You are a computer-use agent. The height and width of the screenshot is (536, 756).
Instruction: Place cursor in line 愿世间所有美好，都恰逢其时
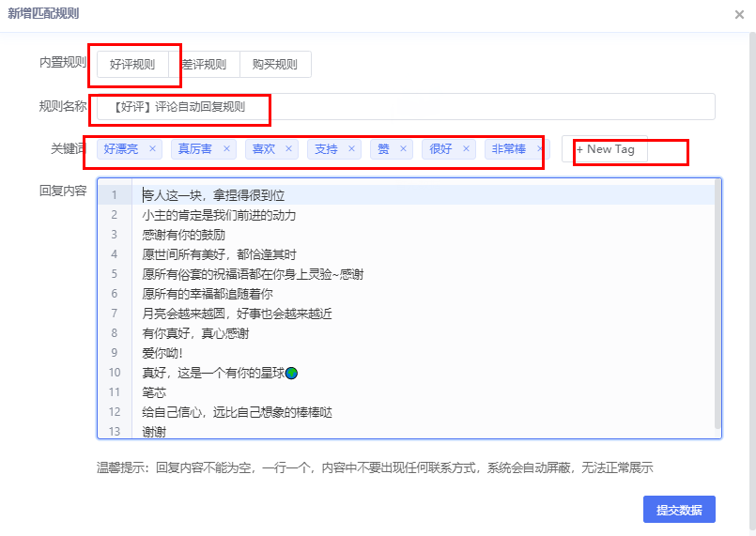(x=219, y=254)
